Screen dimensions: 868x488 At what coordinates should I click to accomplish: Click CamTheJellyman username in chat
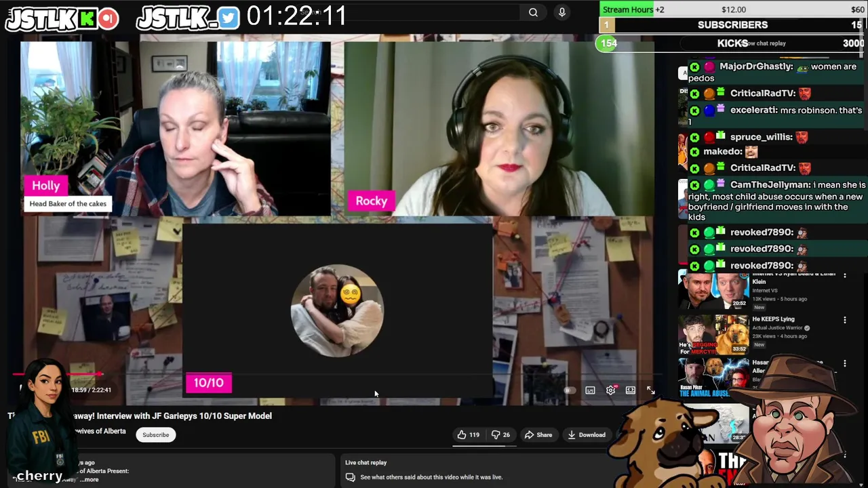770,185
